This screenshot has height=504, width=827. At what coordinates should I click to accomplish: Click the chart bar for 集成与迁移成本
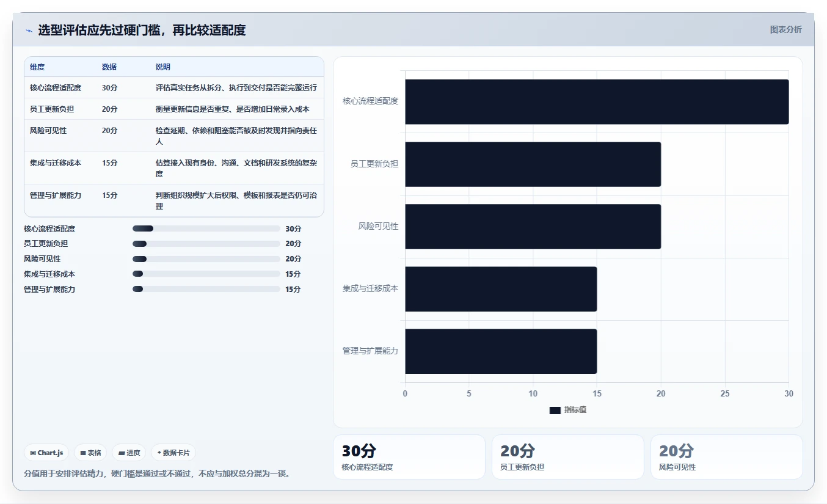pyautogui.click(x=501, y=289)
